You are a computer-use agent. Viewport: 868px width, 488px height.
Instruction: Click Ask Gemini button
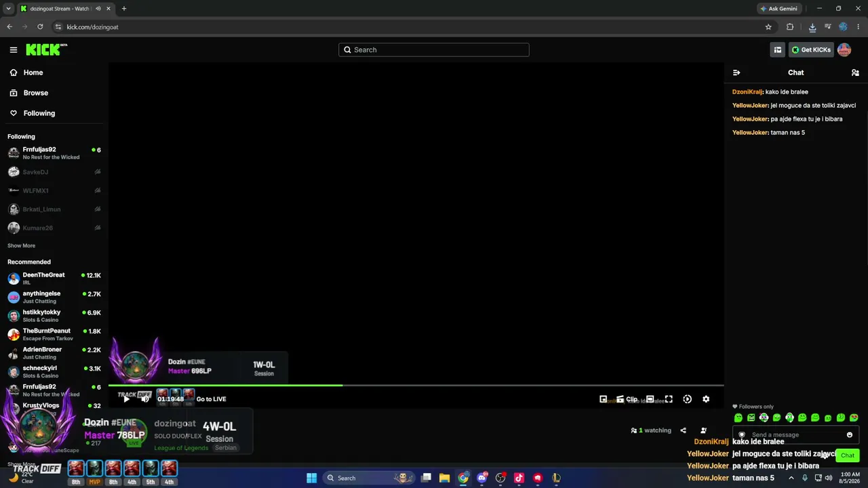pos(778,9)
